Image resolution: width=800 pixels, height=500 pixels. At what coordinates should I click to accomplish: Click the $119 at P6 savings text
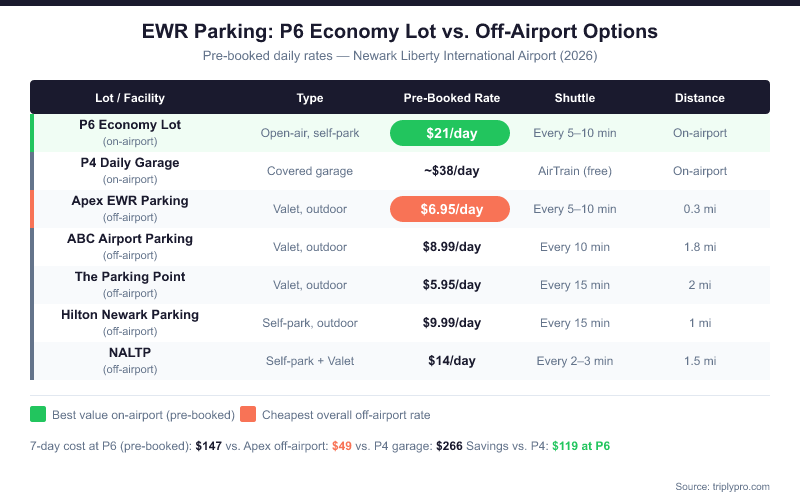point(580,446)
